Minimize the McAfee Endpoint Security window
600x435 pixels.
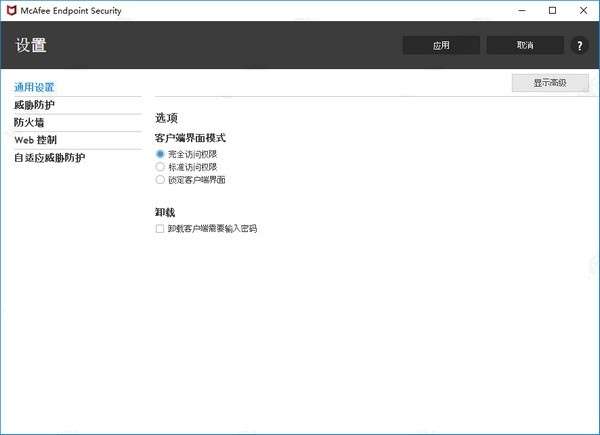click(x=522, y=11)
